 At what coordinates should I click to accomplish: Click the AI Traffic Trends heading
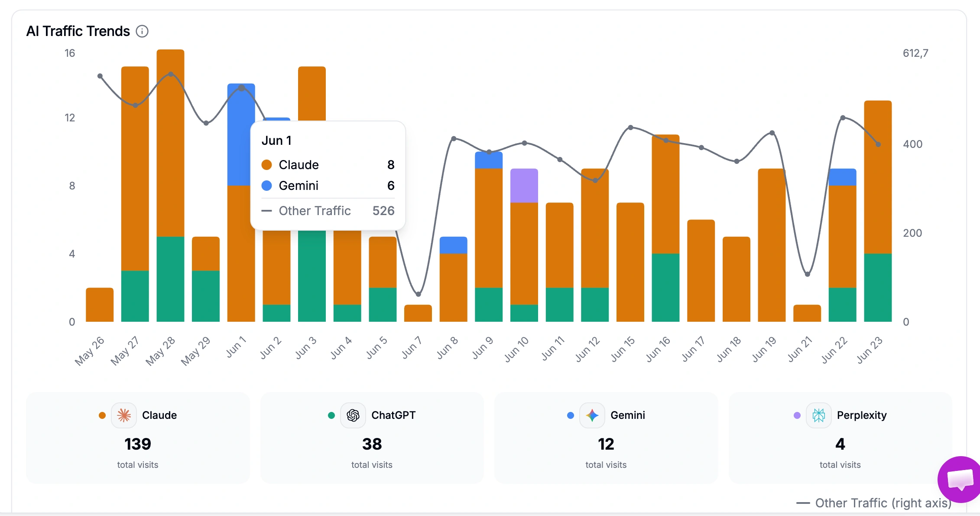click(78, 31)
